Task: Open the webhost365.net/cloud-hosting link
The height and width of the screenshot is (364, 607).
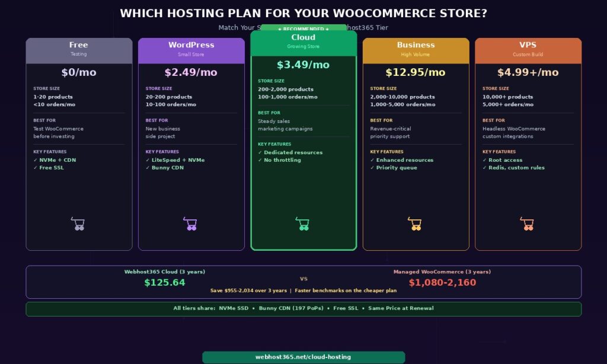Action: (x=303, y=357)
